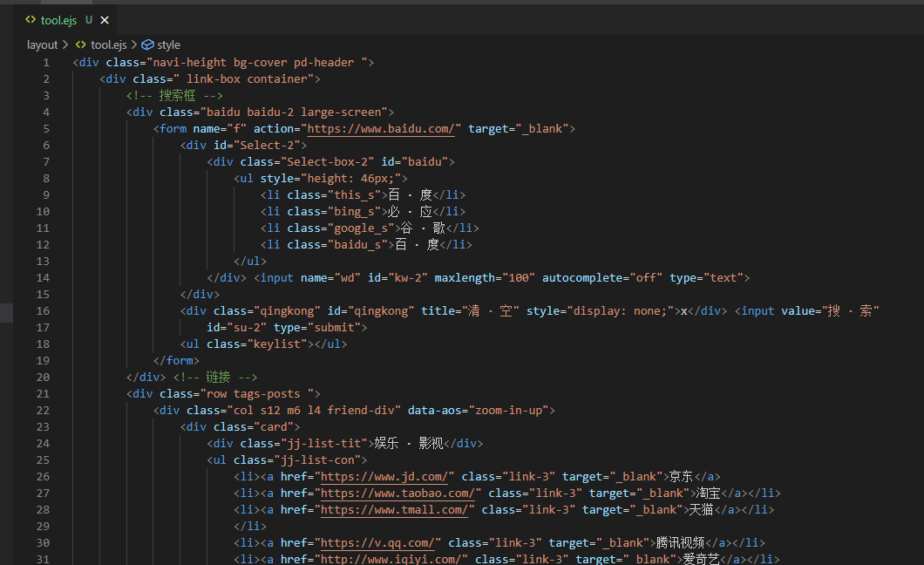Click the 腾讯视频 link text
The image size is (924, 565).
(x=680, y=542)
